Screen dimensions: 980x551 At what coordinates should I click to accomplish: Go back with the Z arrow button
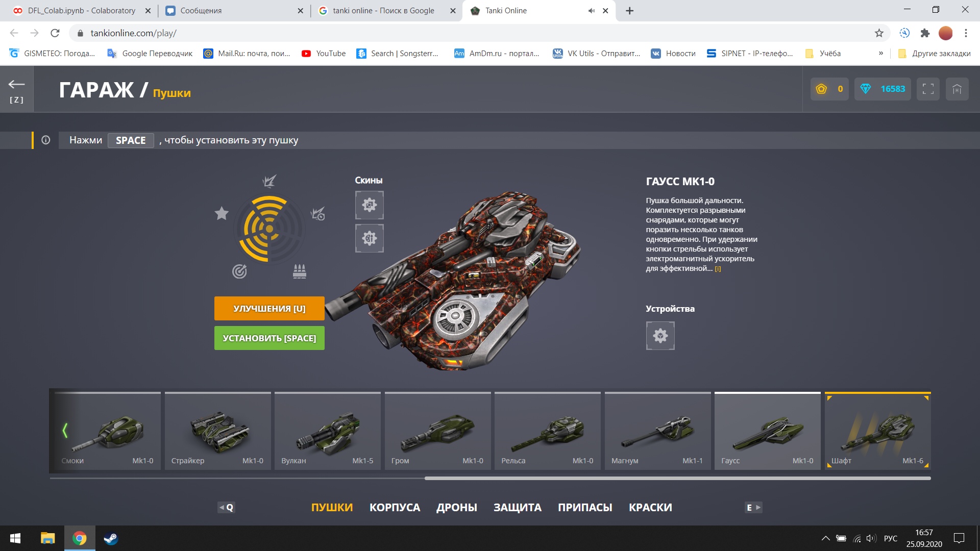coord(16,89)
